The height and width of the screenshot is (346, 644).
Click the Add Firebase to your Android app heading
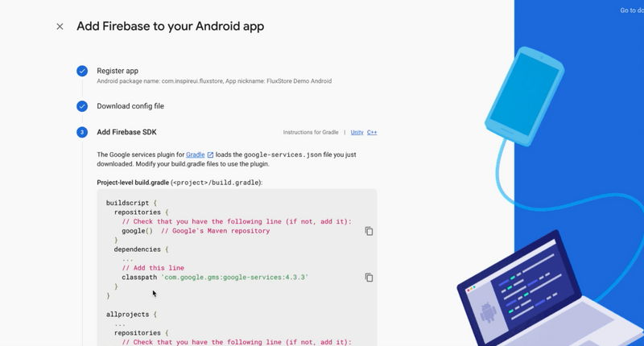(x=170, y=27)
